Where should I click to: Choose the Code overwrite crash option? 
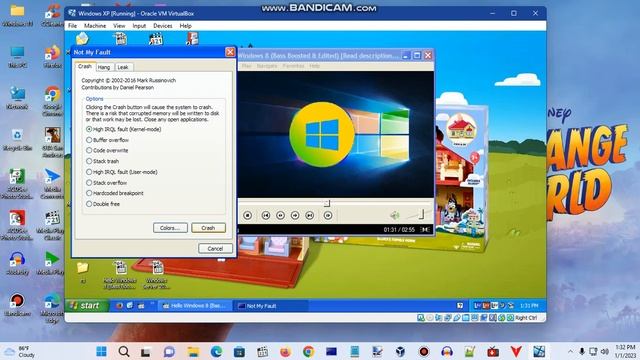tap(107, 150)
